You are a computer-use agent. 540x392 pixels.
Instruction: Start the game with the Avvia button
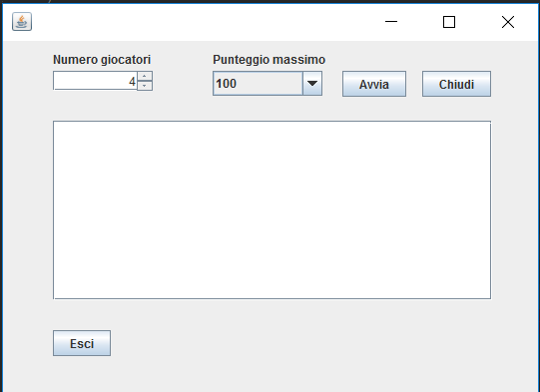point(374,84)
